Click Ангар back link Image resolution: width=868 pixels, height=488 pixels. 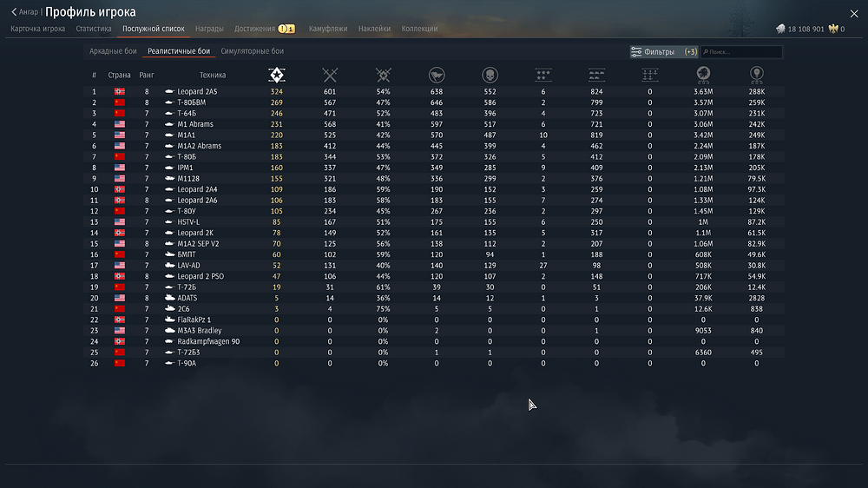point(29,11)
